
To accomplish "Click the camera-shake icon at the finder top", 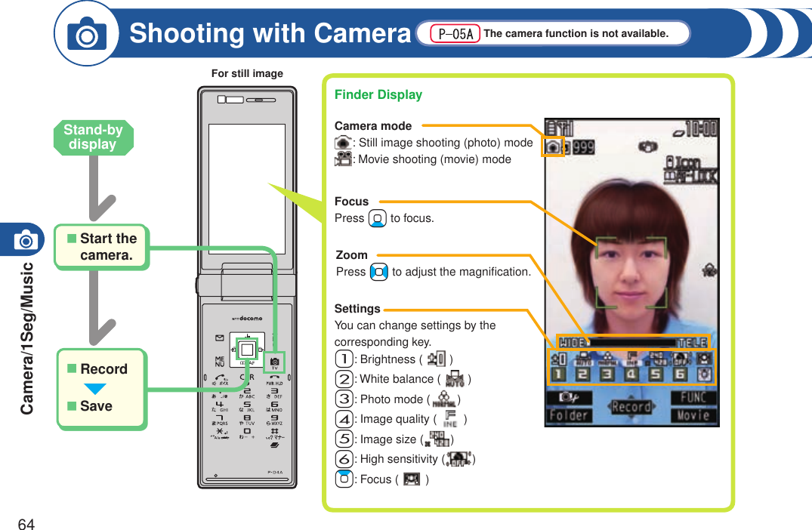I will pos(647,147).
